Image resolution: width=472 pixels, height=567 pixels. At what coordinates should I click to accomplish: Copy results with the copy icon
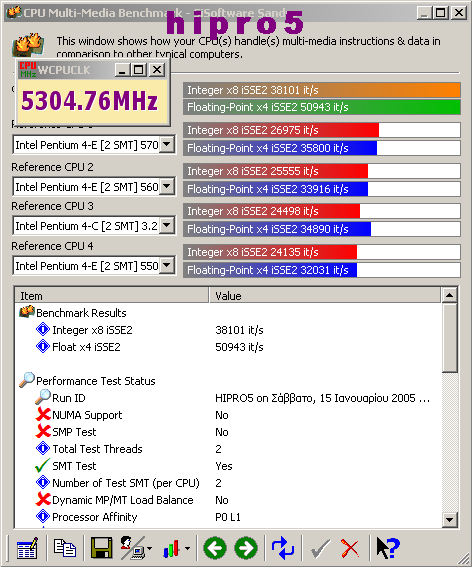click(65, 548)
